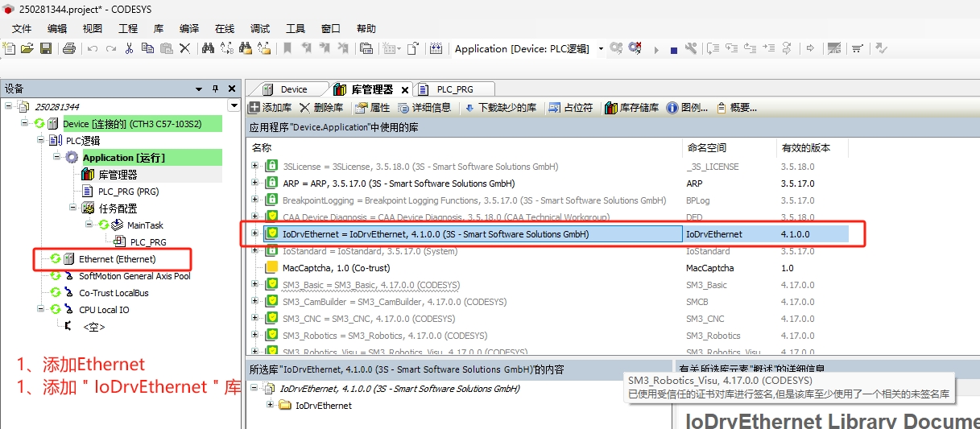This screenshot has height=429, width=980.
Task: Collapse the Task Configuration (任务配置) node
Action: (x=72, y=208)
